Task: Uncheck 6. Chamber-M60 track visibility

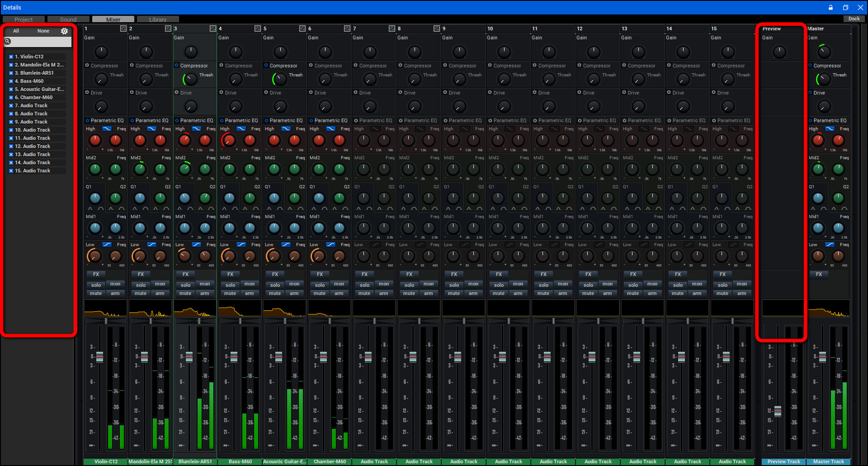Action: tap(11, 97)
